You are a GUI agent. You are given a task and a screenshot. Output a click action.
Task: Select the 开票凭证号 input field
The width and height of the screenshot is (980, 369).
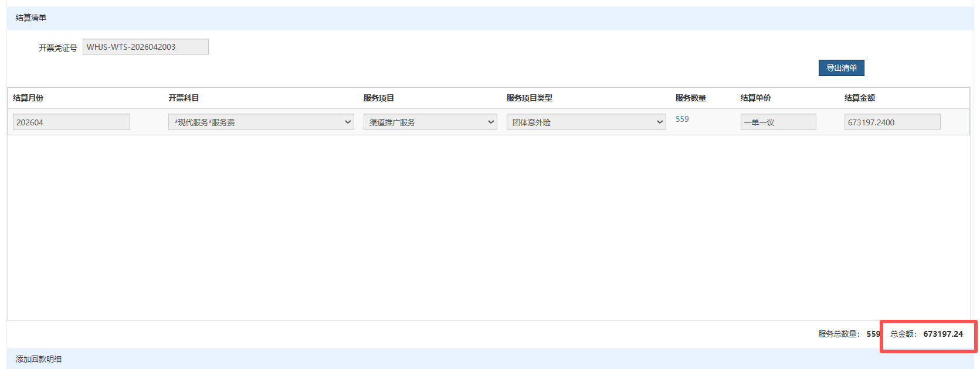(145, 47)
